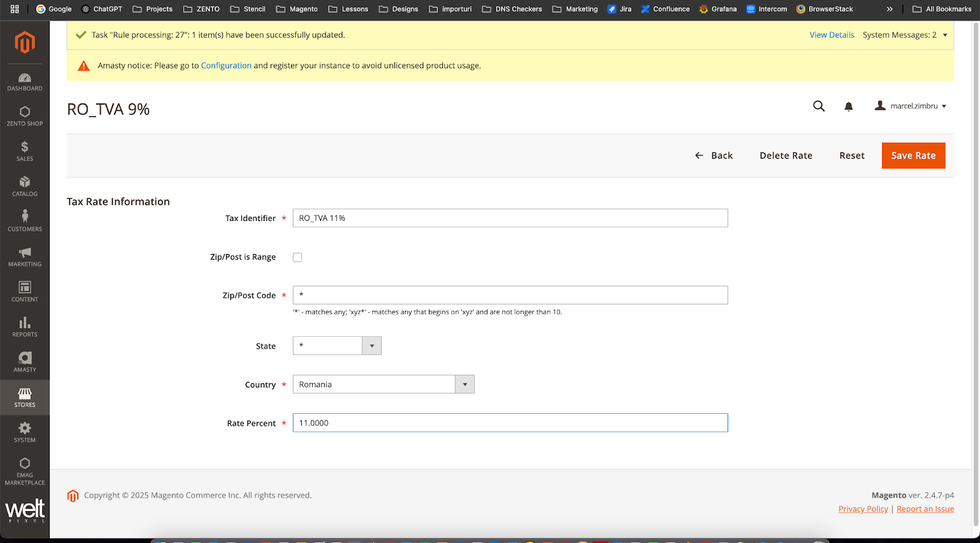Image resolution: width=980 pixels, height=543 pixels.
Task: Open the Report an Issue link
Action: pos(925,509)
